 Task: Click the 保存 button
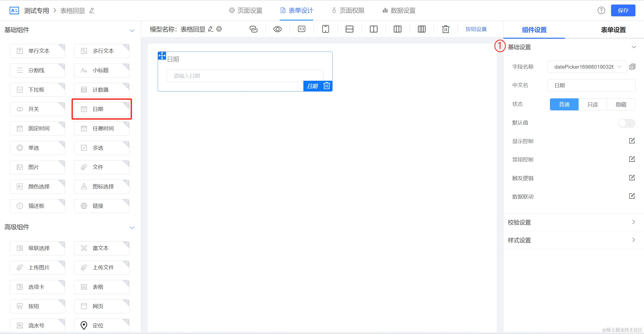coord(623,11)
